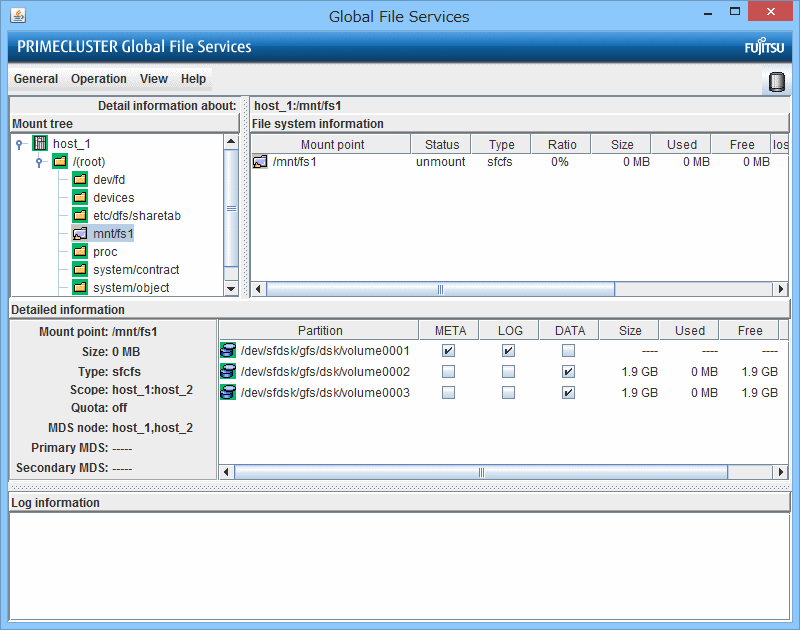
Task: Click the LOG column header
Action: 509,331
